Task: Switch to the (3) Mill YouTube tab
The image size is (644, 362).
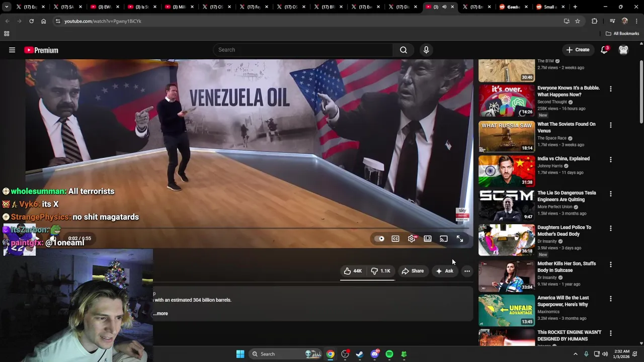Action: click(x=179, y=7)
